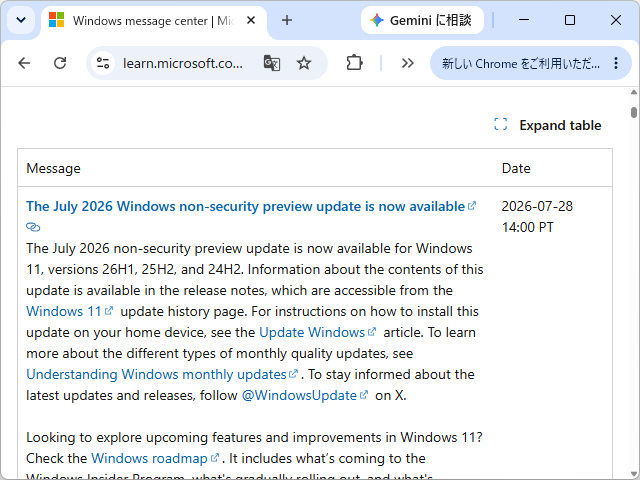Click the learn.microsoft.com address field
Screen dimensions: 640x480
pyautogui.click(x=182, y=63)
